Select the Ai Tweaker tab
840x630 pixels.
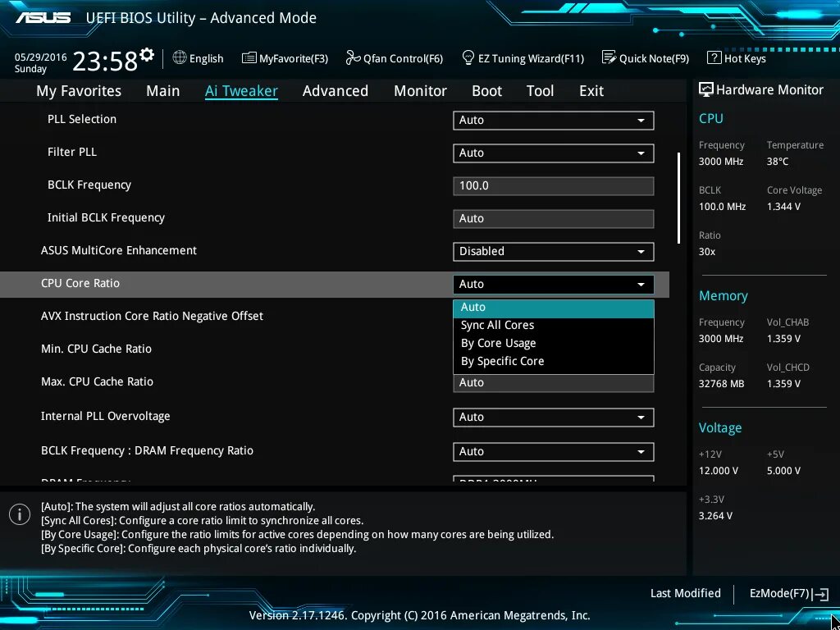coord(241,91)
